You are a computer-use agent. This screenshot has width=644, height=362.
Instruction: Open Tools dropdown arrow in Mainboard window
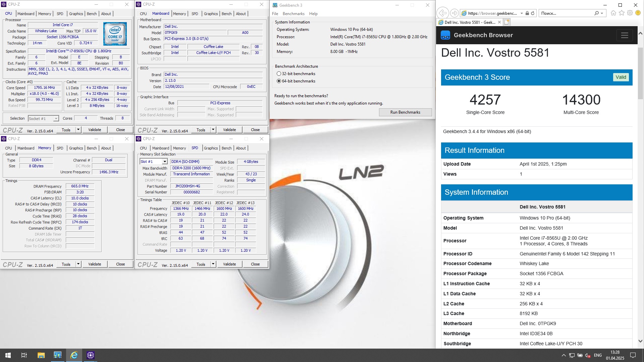pos(213,130)
